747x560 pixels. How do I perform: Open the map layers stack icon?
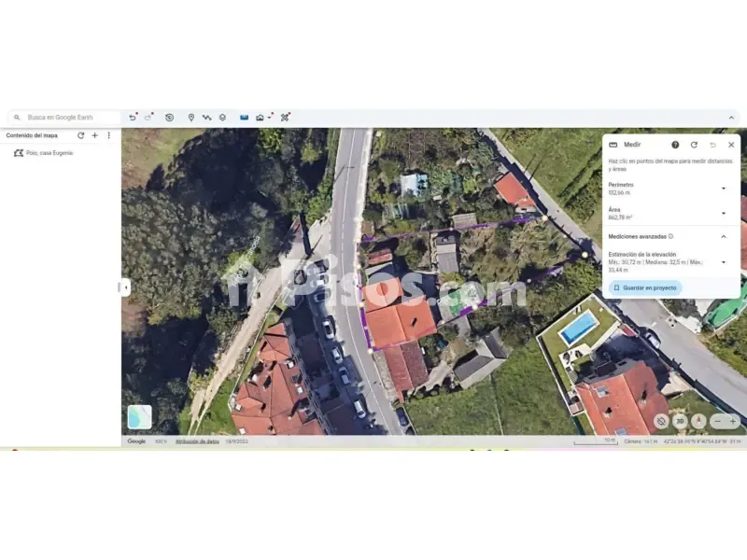222,118
